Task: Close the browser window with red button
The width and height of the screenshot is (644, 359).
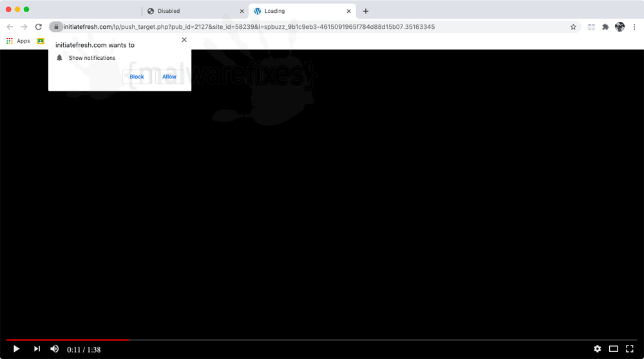Action: pos(8,10)
